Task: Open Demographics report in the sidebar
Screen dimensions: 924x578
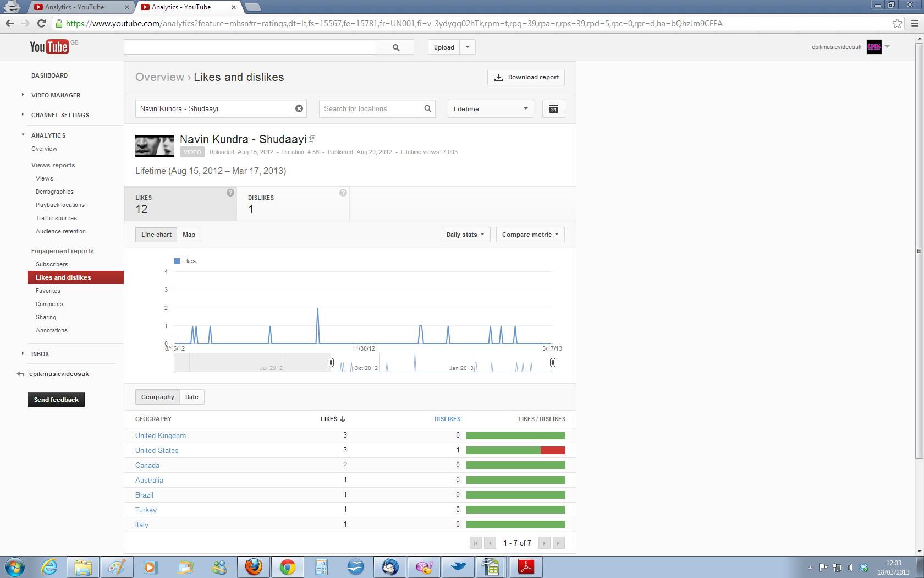Action: tap(54, 192)
